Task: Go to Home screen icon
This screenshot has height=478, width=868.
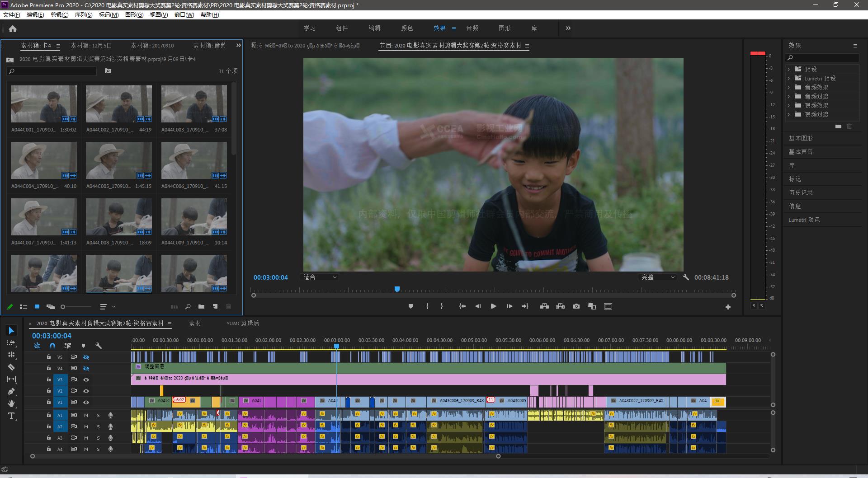Action: 13,29
